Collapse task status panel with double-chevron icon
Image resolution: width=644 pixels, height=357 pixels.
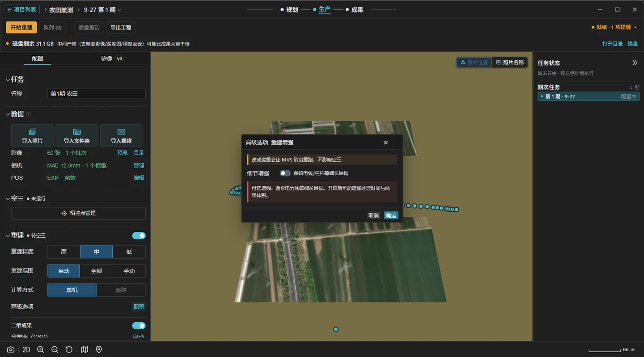[635, 63]
